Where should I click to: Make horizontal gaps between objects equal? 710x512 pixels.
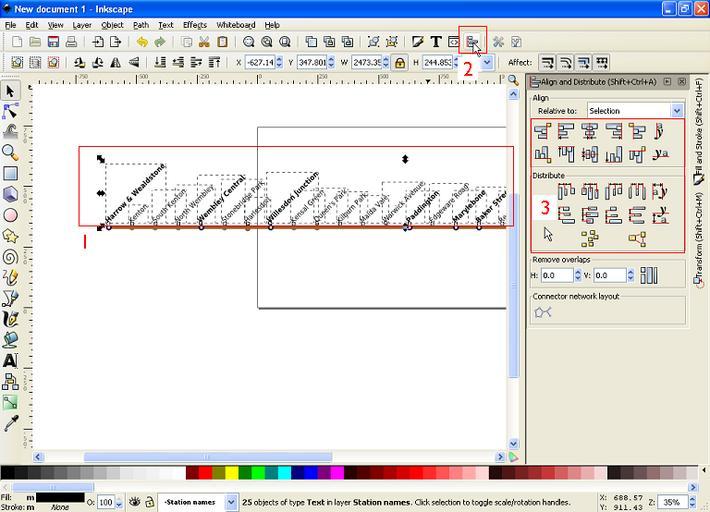[x=636, y=191]
